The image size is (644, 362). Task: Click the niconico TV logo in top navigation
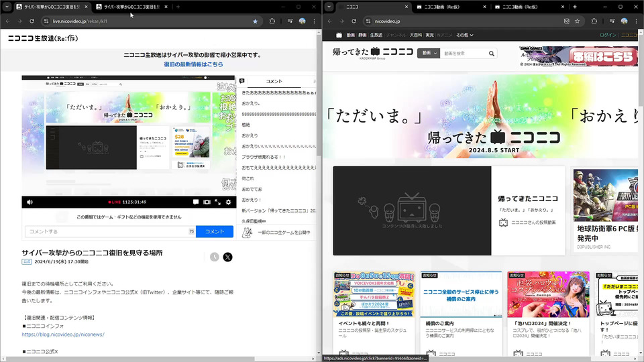click(x=339, y=35)
